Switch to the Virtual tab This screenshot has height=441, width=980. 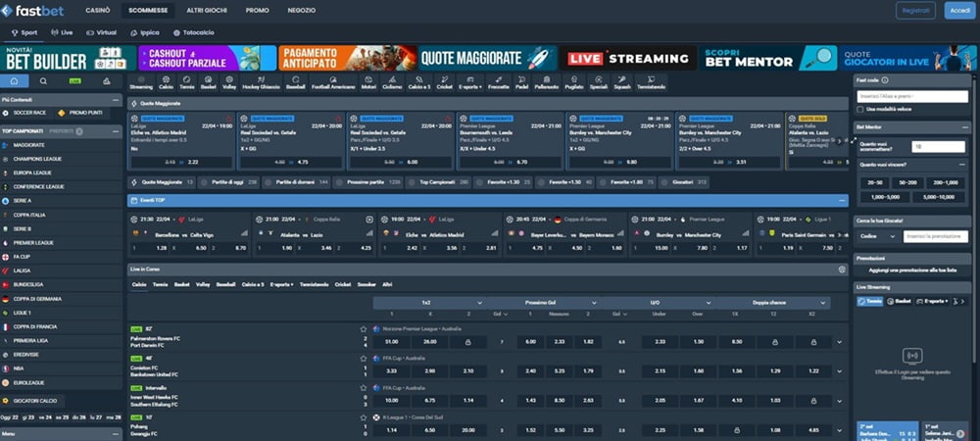click(102, 32)
